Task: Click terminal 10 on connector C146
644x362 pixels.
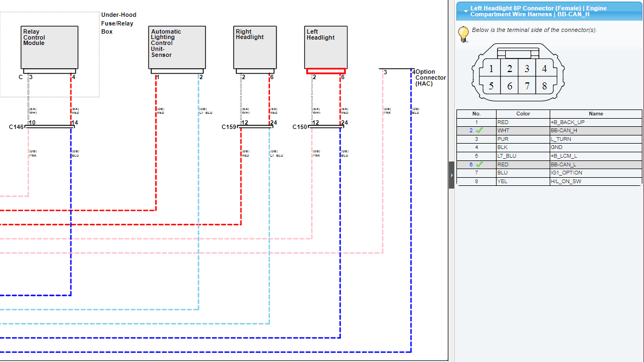Action: coord(32,122)
